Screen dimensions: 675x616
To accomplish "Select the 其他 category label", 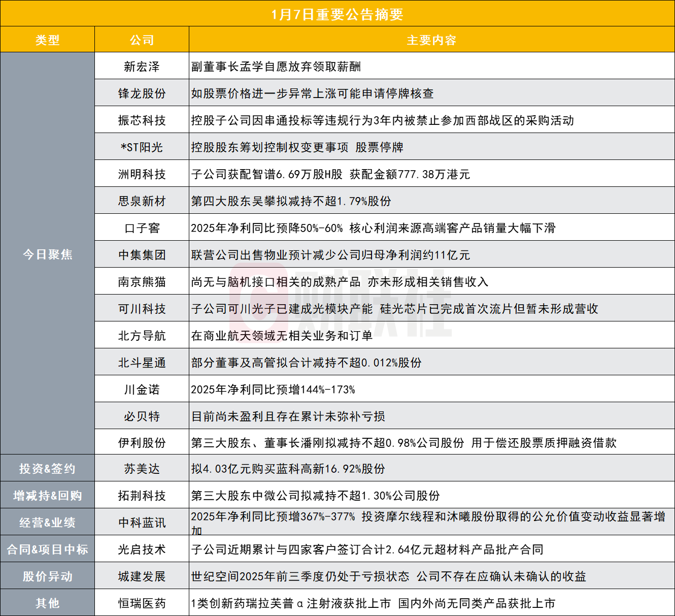I will (47, 603).
